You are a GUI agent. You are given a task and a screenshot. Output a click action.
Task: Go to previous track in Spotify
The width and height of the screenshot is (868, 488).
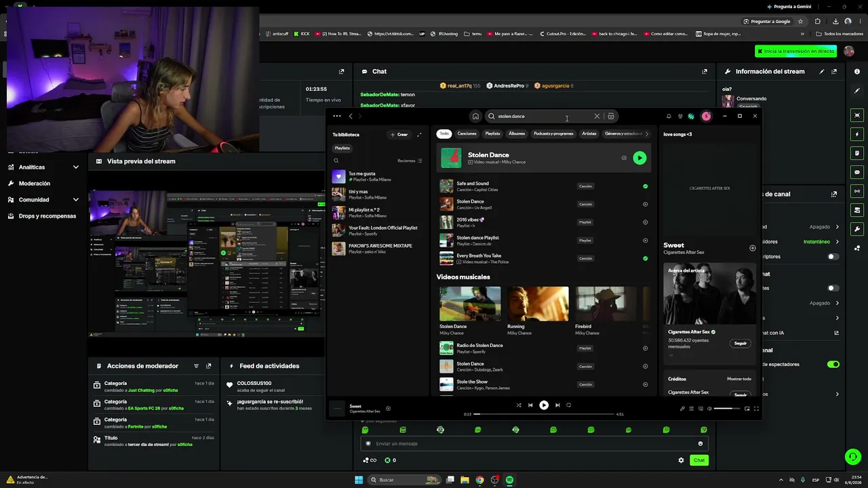coord(530,405)
